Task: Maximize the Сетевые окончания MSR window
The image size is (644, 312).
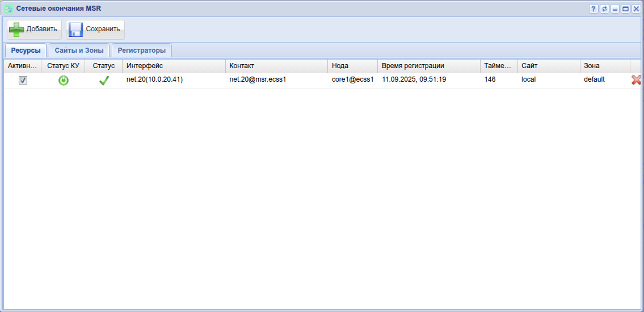Action: coord(625,9)
